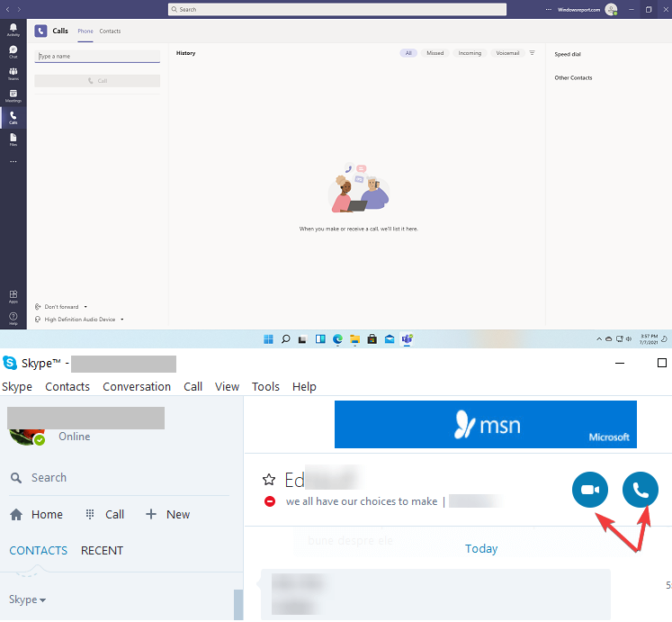Open the Skype Call dial pad button
672x622 pixels.
(105, 514)
